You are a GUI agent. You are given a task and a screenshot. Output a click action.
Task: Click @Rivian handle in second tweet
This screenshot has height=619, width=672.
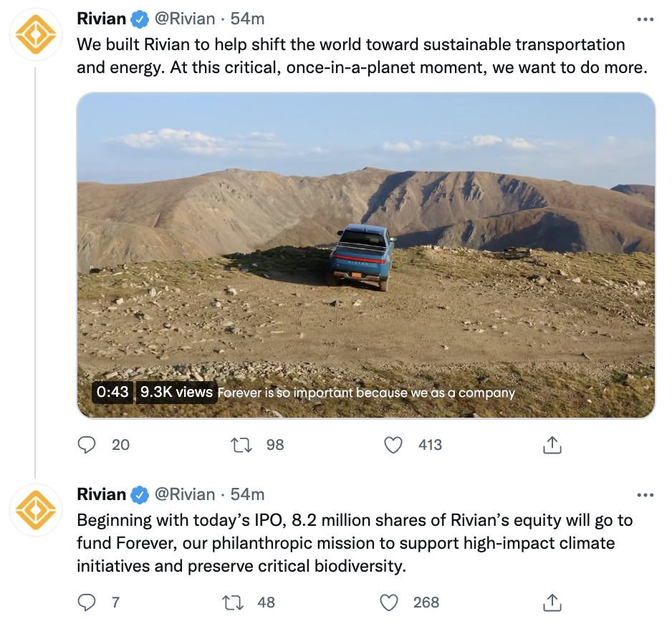[185, 494]
